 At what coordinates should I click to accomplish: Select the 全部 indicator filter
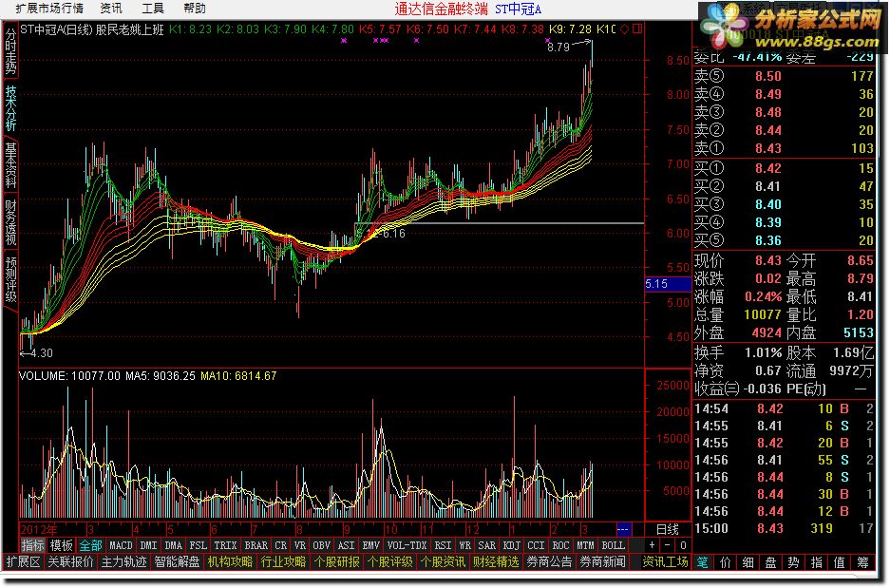click(x=90, y=545)
